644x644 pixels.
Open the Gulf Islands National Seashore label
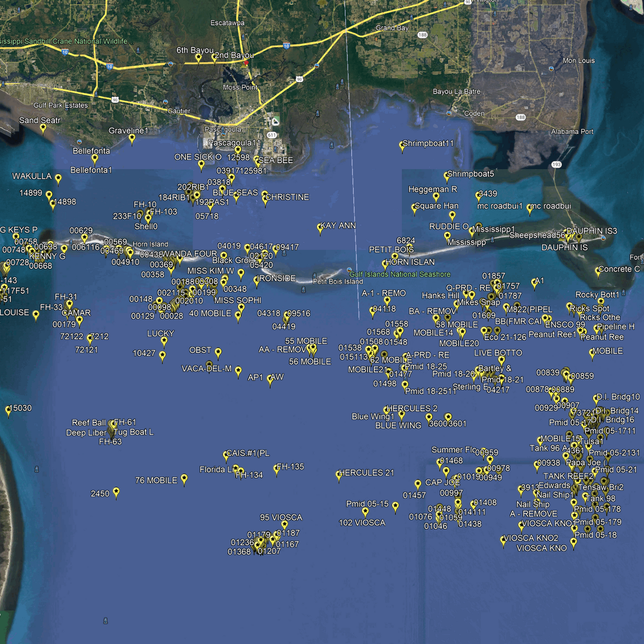(400, 275)
